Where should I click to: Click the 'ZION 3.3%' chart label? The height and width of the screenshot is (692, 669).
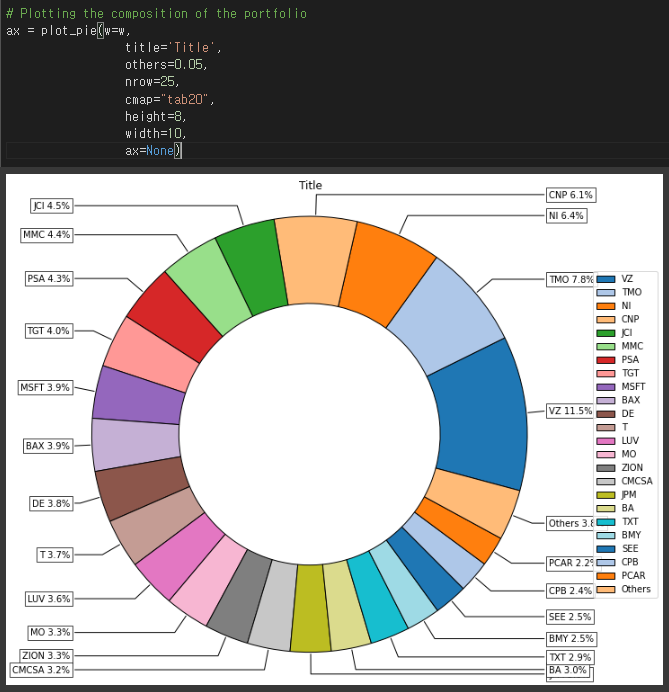(46, 655)
